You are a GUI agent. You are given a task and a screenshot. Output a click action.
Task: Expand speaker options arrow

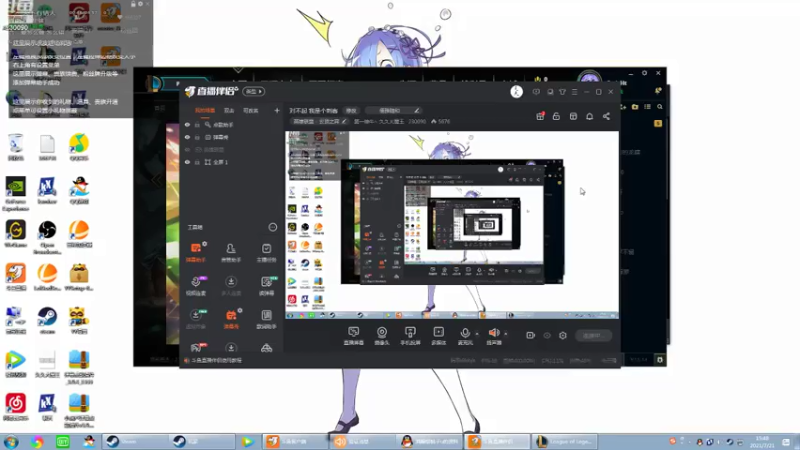(x=506, y=334)
